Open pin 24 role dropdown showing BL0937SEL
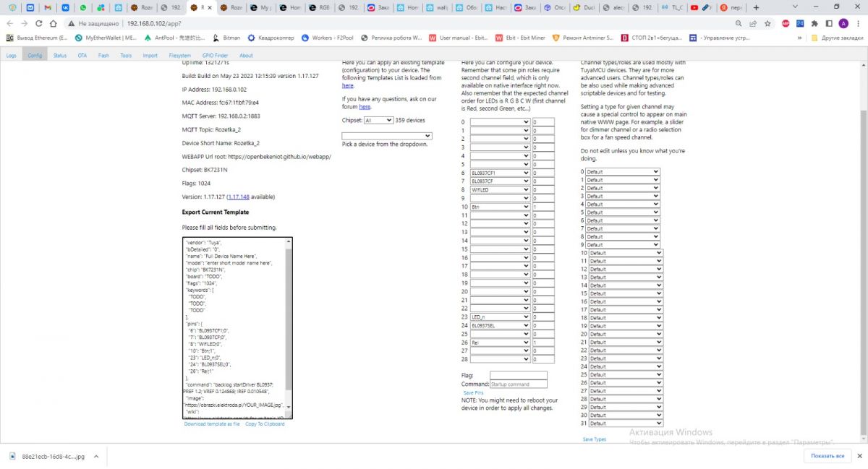The image size is (868, 469). [500, 325]
